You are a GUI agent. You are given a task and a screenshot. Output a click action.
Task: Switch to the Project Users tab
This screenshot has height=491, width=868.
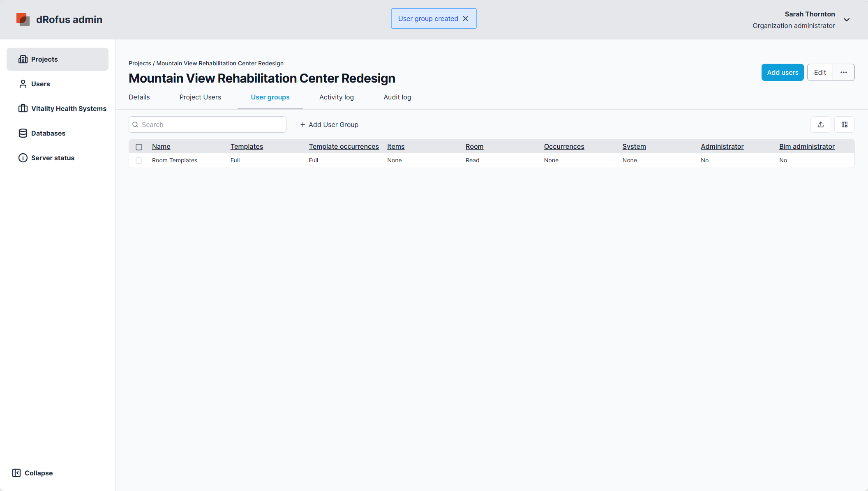[x=200, y=97]
